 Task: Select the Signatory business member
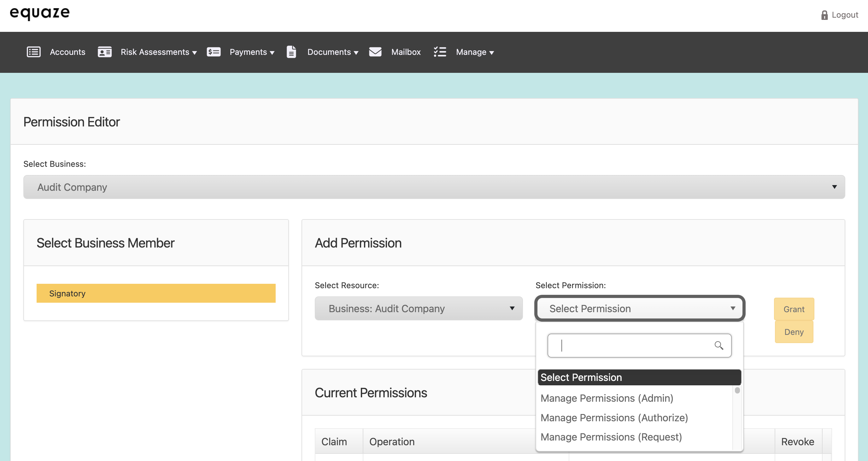pyautogui.click(x=156, y=293)
